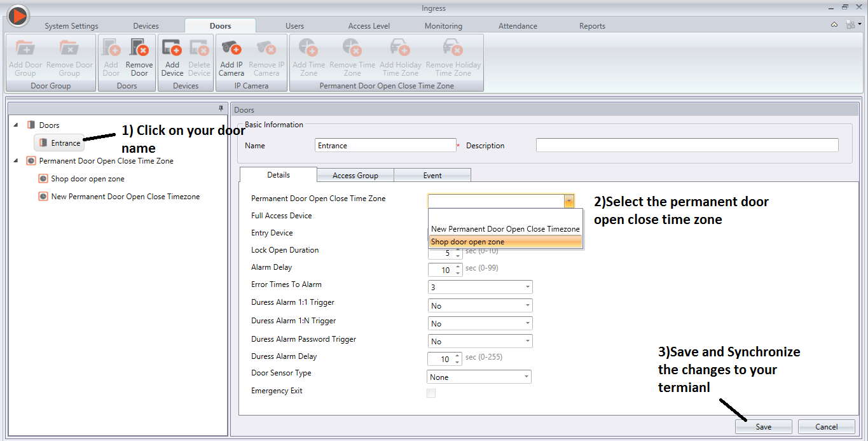The width and height of the screenshot is (868, 441).
Task: Toggle the Emergency Exit checkbox
Action: point(431,393)
